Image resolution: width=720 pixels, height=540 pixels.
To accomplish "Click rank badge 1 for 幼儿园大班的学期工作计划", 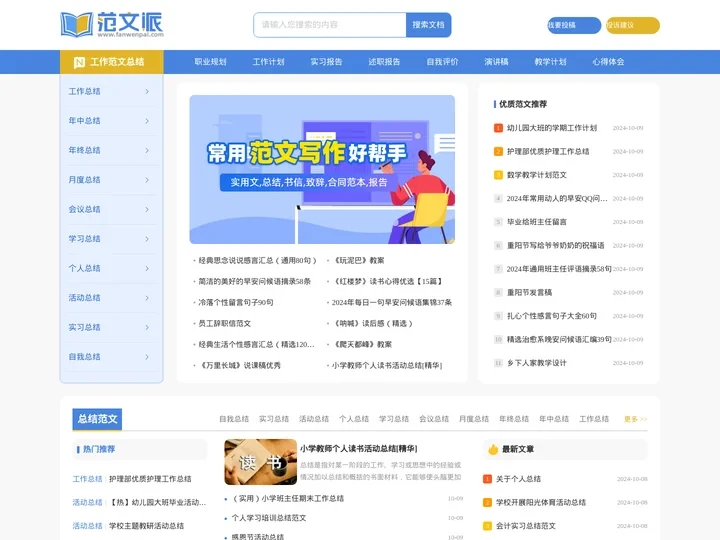I will coord(498,128).
